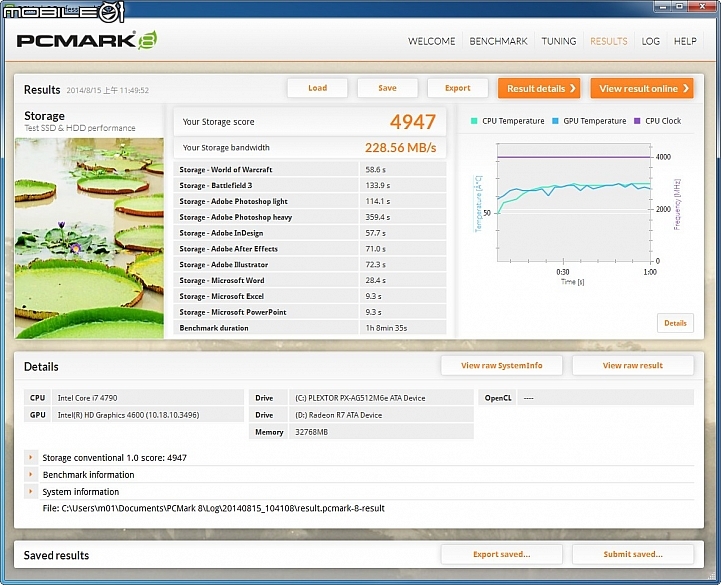Click the temperature chart plot area
Image resolution: width=721 pixels, height=585 pixels.
pos(574,202)
